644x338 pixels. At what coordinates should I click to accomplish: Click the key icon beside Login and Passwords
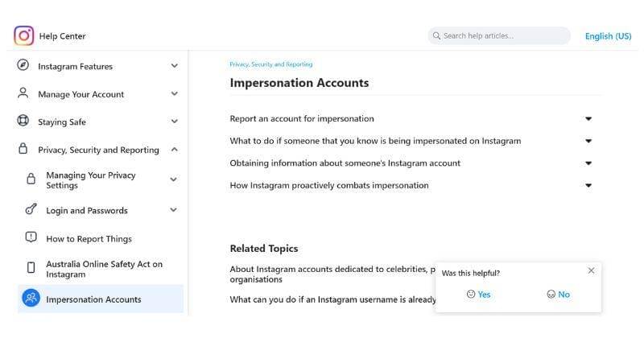[31, 210]
